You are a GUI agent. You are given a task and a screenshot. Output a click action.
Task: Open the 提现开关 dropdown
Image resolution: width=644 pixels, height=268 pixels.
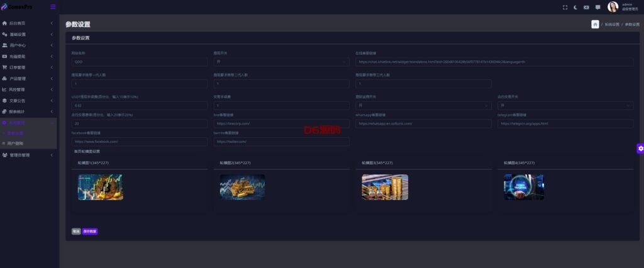(x=281, y=62)
